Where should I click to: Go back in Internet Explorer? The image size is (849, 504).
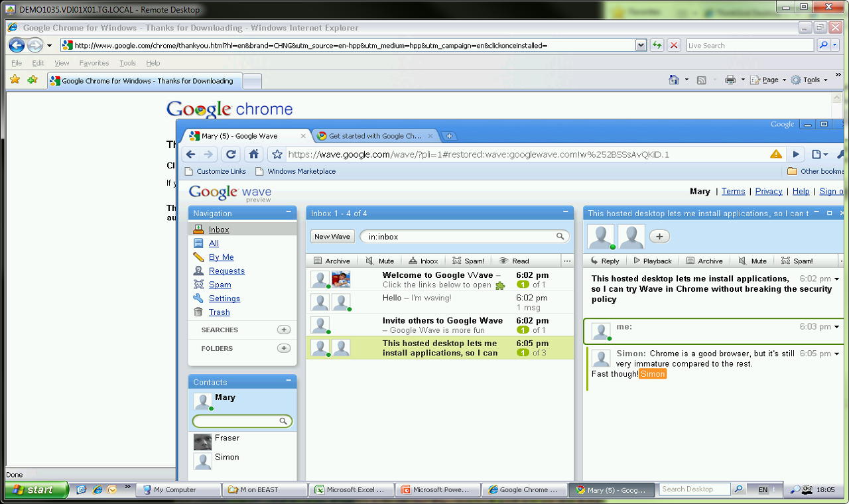click(17, 45)
